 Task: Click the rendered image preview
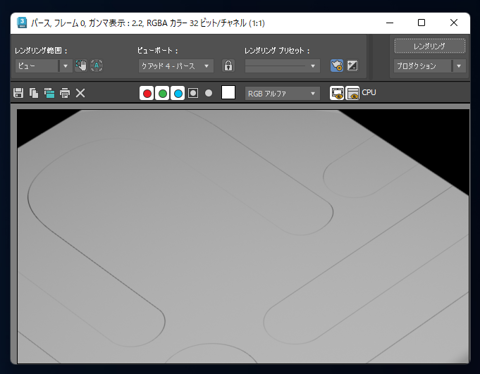click(x=243, y=236)
